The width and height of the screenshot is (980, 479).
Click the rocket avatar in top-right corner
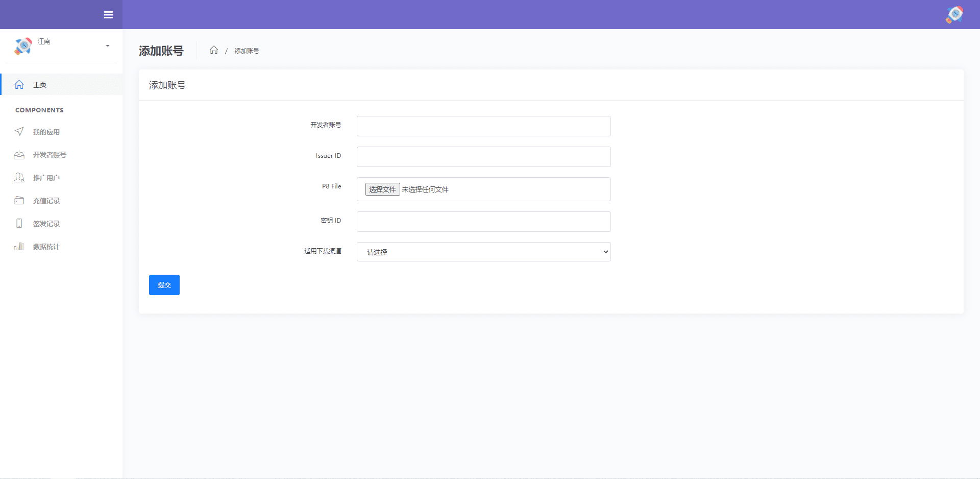[x=954, y=15]
